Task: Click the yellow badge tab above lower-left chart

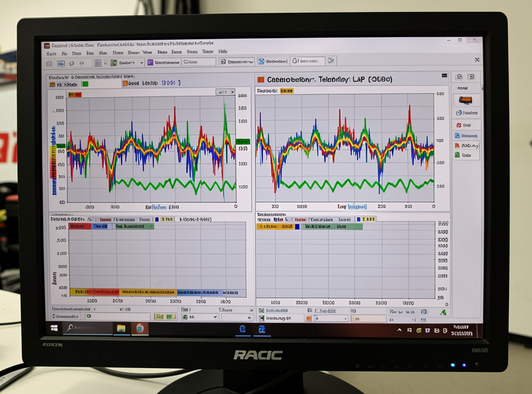Action: tap(167, 220)
